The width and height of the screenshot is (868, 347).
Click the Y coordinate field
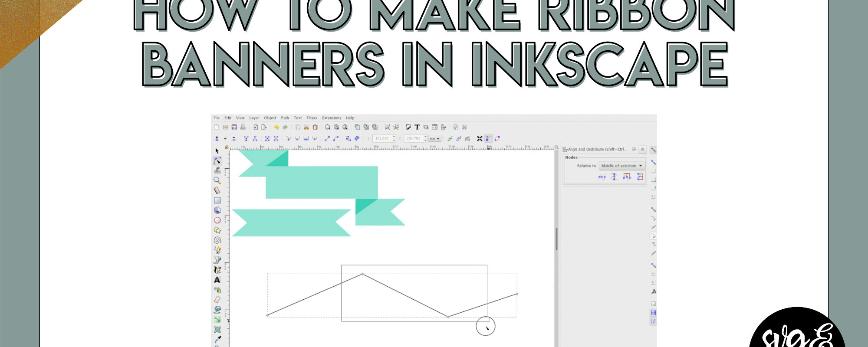[x=415, y=138]
